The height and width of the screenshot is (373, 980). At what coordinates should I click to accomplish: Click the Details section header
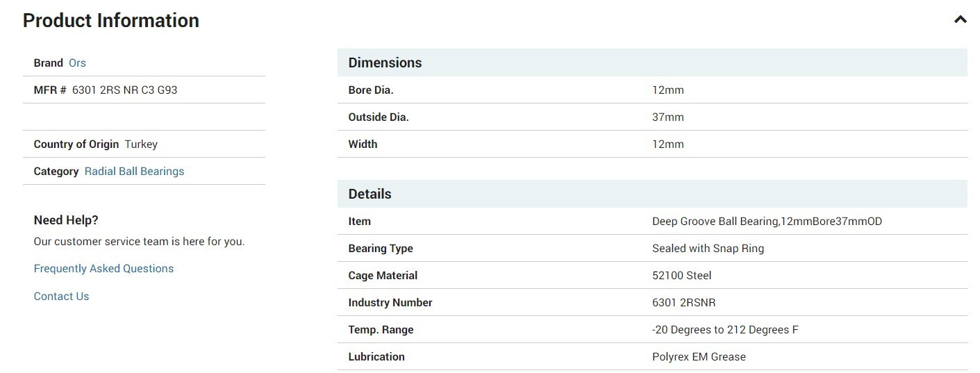(x=652, y=194)
